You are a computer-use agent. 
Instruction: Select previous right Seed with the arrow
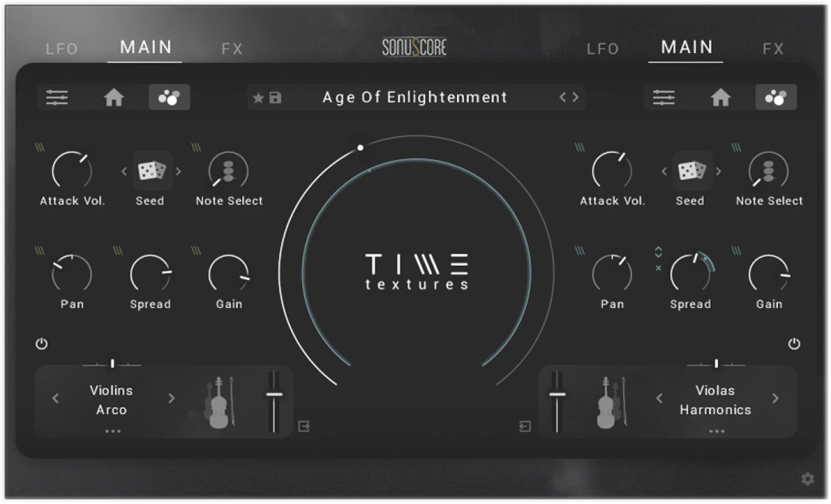[664, 171]
